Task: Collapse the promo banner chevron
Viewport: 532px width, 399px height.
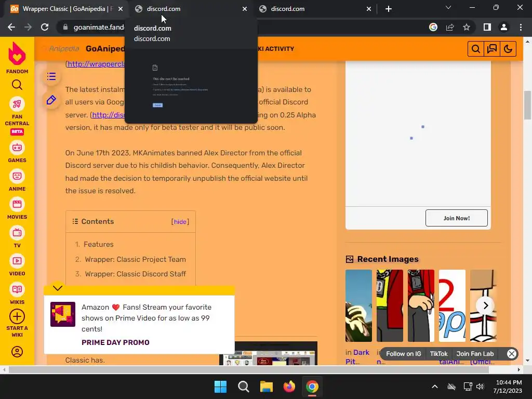Action: tap(58, 288)
